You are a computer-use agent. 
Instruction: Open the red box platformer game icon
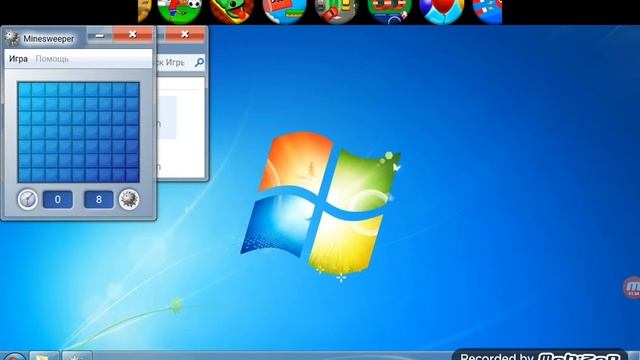click(x=284, y=10)
